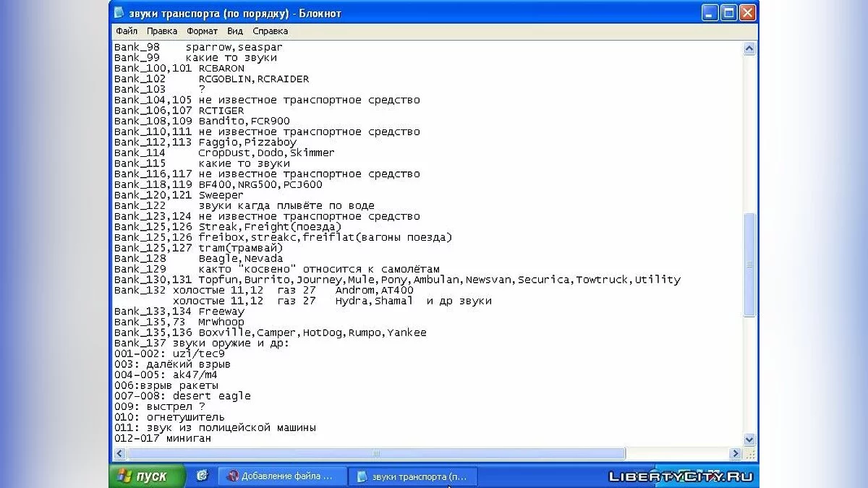
Task: Open the Файл menu
Action: pyautogui.click(x=126, y=31)
